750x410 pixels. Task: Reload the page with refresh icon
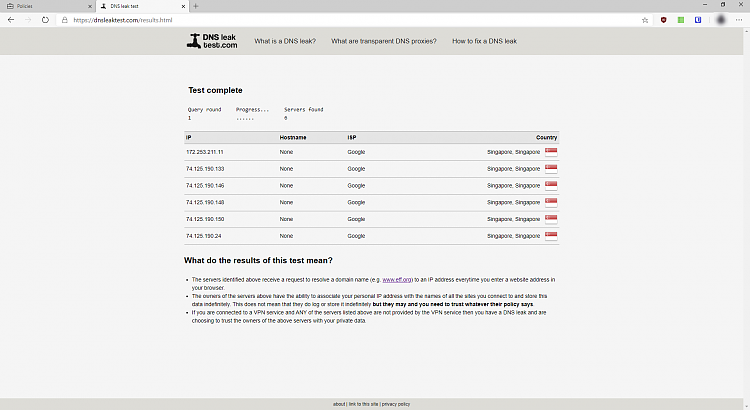pos(45,20)
